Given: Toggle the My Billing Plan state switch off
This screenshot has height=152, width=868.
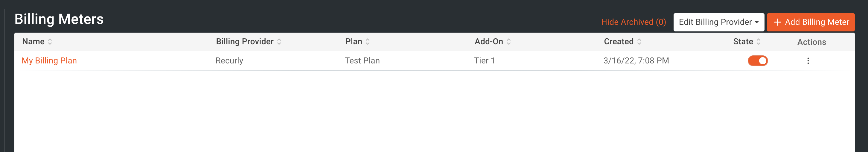Looking at the screenshot, I should (757, 61).
